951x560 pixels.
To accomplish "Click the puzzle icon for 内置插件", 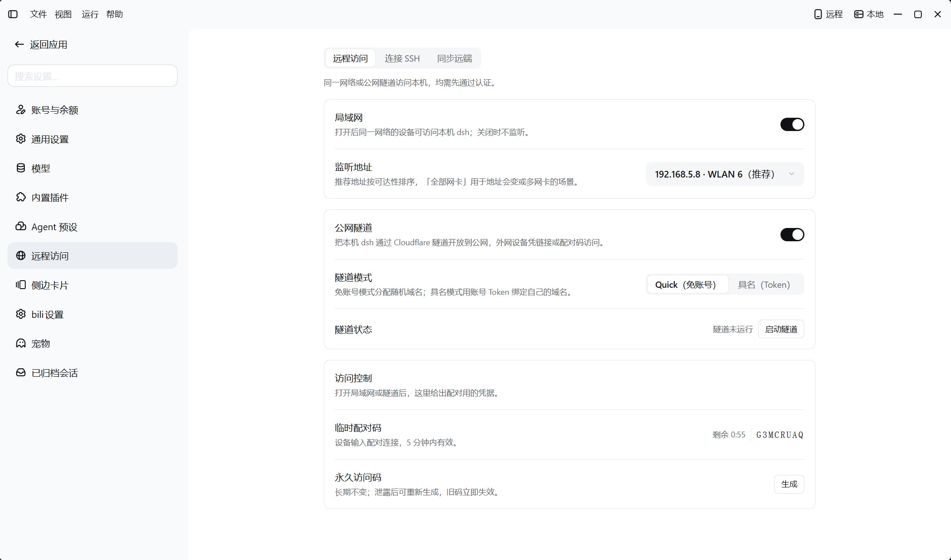I will pyautogui.click(x=21, y=197).
